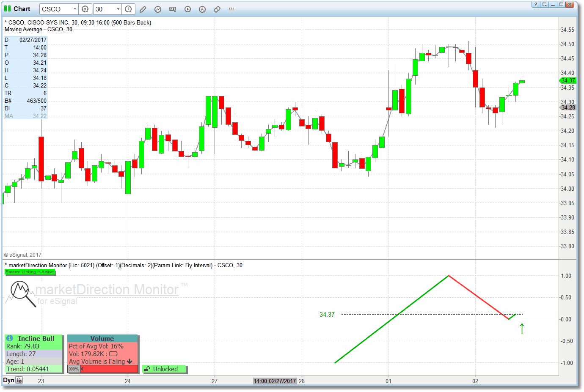Click the 01 date label on the time axis
Screen dimensions: 584x392
[x=388, y=381]
